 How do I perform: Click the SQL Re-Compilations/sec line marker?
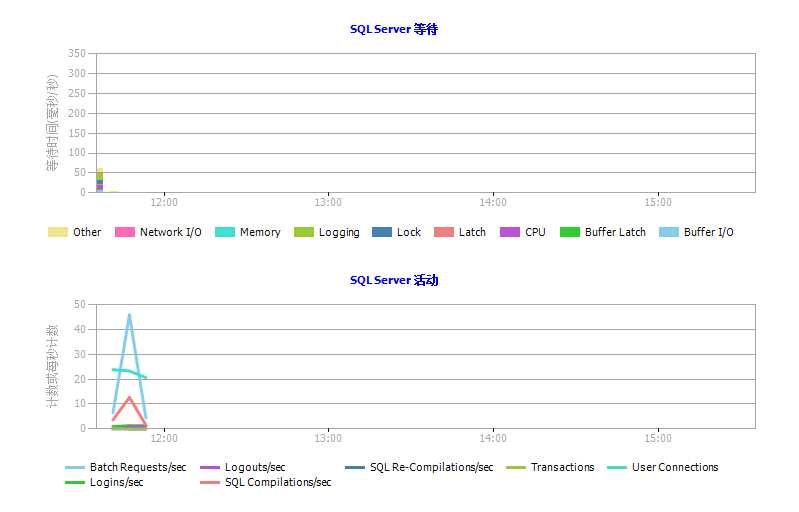tap(355, 468)
